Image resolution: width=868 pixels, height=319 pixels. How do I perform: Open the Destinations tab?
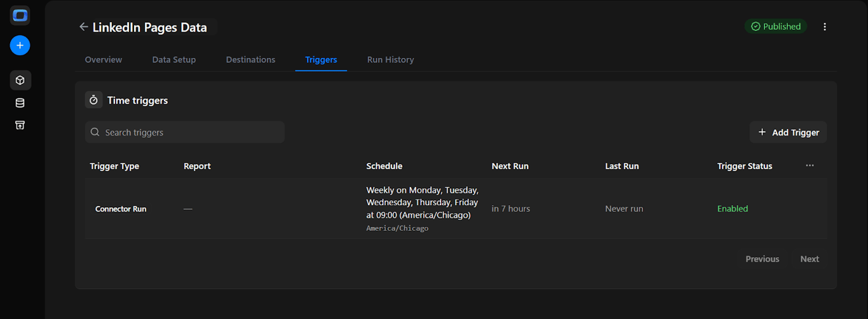(251, 60)
